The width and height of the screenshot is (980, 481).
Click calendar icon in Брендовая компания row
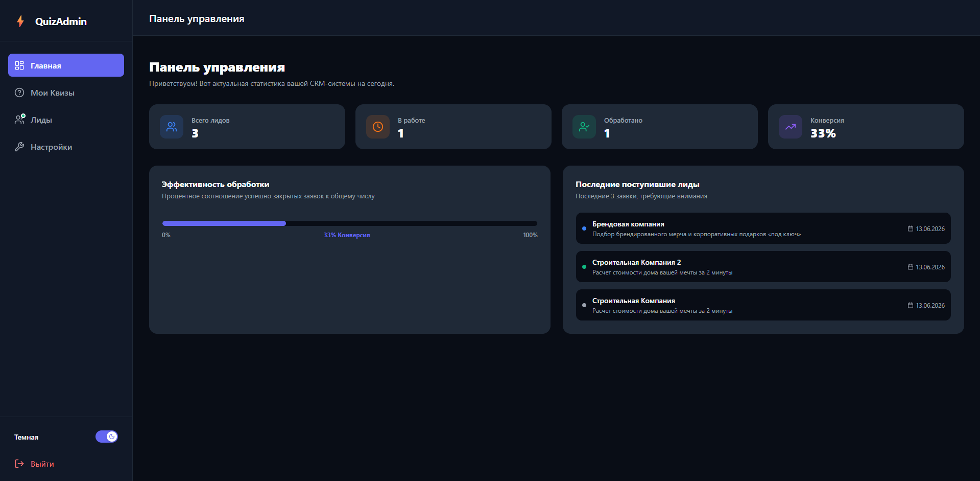pyautogui.click(x=911, y=228)
